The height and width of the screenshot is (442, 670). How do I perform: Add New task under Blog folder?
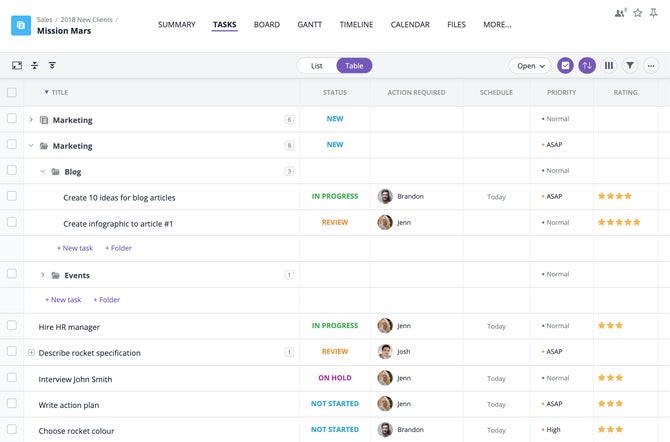(x=75, y=248)
